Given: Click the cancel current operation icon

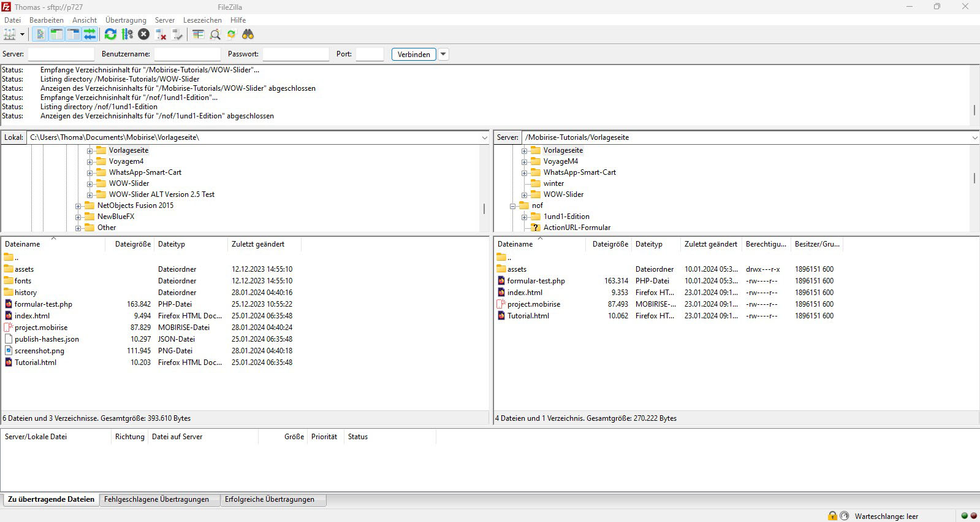Looking at the screenshot, I should point(143,34).
